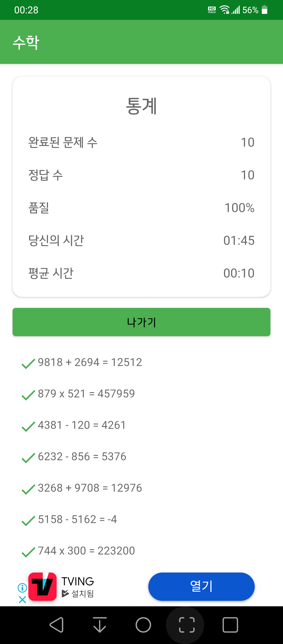Tap the pull-down arrow navigation icon
Viewport: 283px width, 644px height.
100,625
